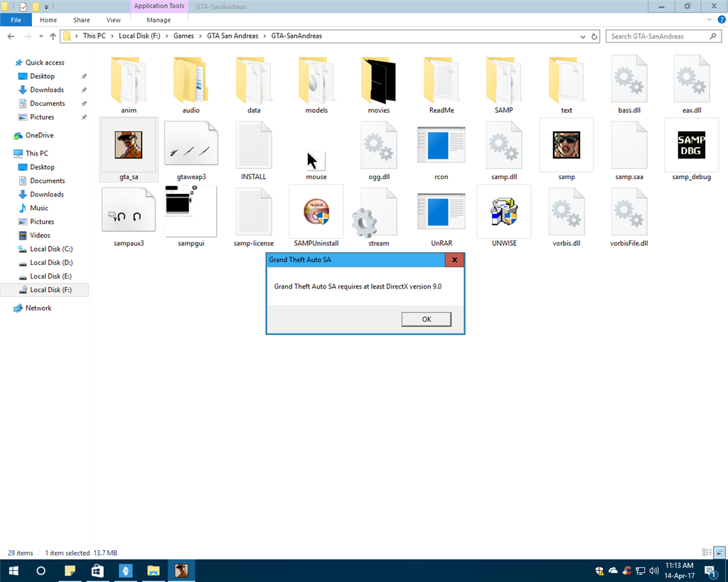This screenshot has height=582, width=728.
Task: Select the movies folder
Action: tap(379, 80)
